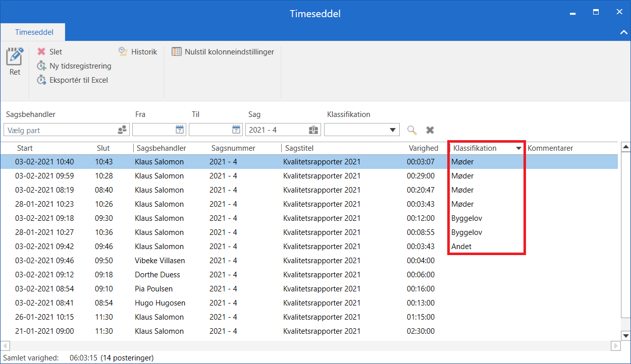
Task: Click the Ny tidsregistrering stopwatch icon
Action: pos(41,66)
